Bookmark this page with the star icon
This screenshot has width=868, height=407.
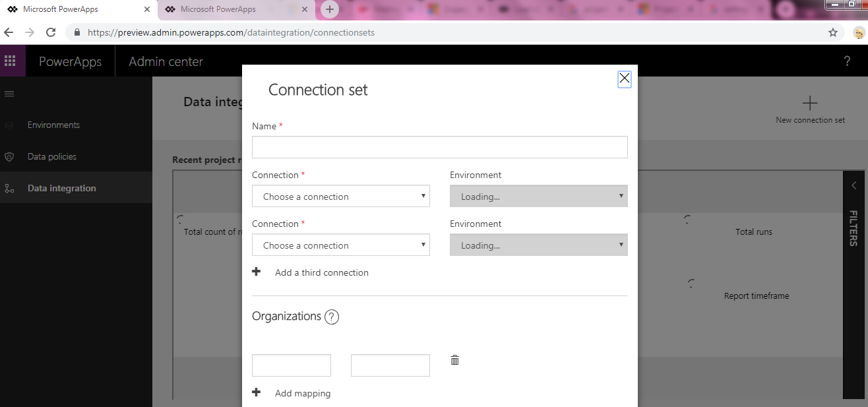pyautogui.click(x=832, y=32)
